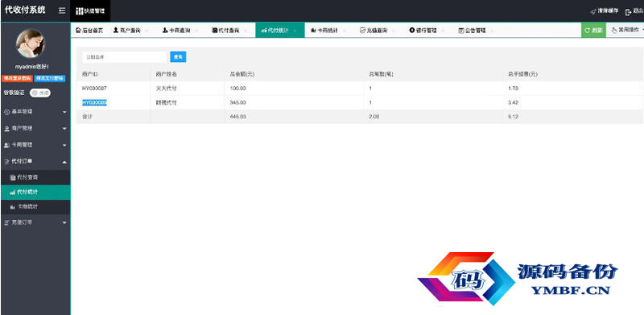Expand the 充值订单 sidebar arrow
Image resolution: width=644 pixels, height=315 pixels.
point(64,222)
